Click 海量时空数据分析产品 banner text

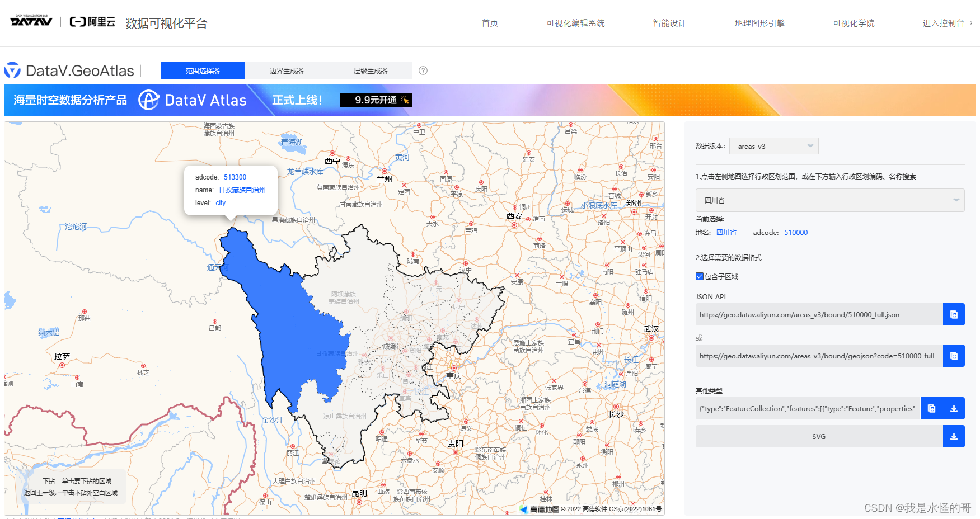[71, 100]
